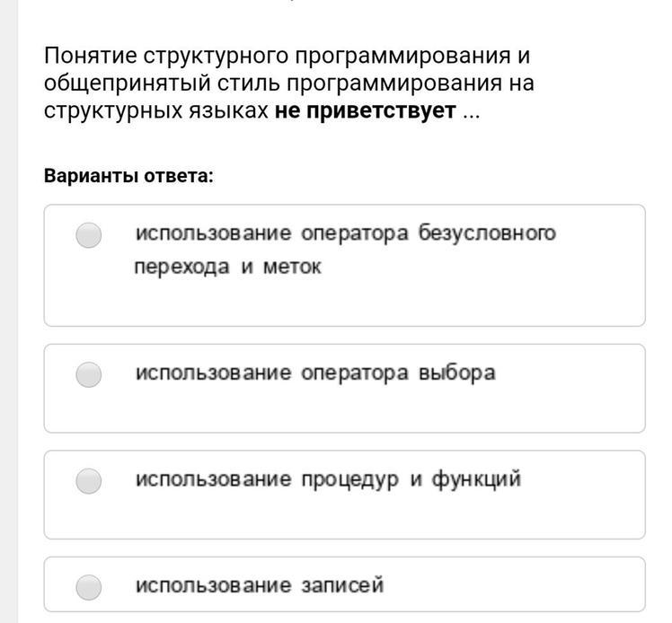Click the 'Варианты ответа:' heading
The height and width of the screenshot is (623, 672).
(129, 175)
